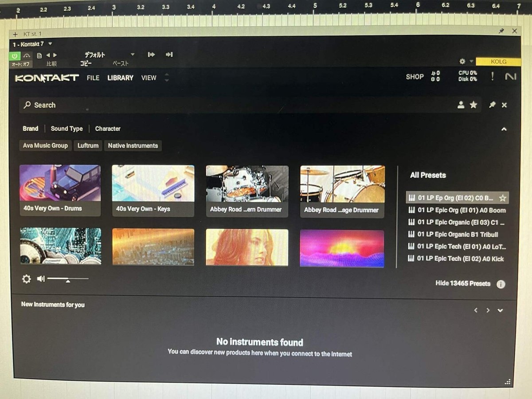
Task: Click the routing icon with arrow in
Action: point(169,55)
